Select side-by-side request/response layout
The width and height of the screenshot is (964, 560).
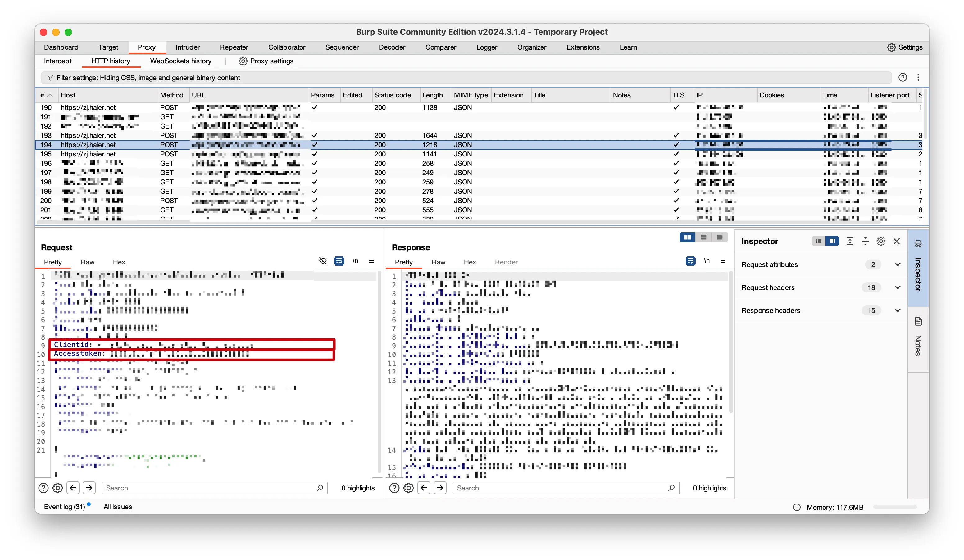[x=687, y=237]
